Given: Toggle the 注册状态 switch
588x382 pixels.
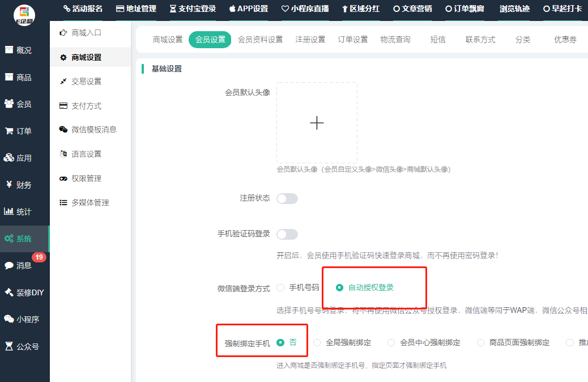Looking at the screenshot, I should tap(287, 198).
